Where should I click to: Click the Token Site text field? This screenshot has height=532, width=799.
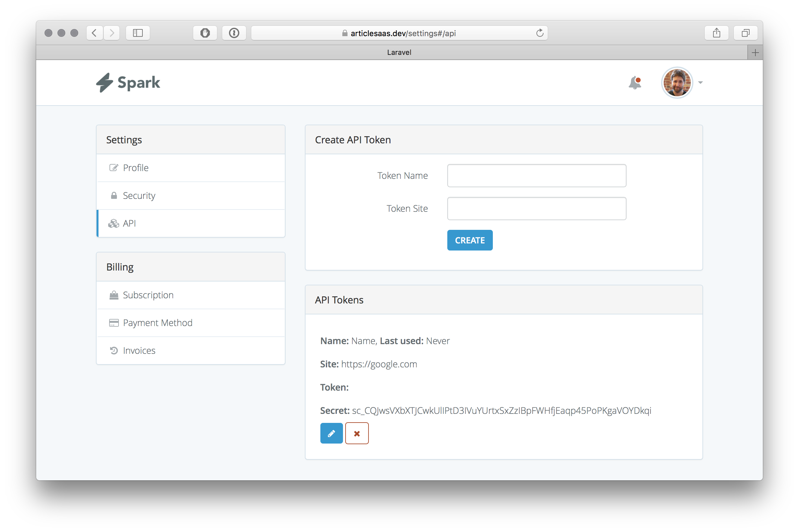pos(536,209)
